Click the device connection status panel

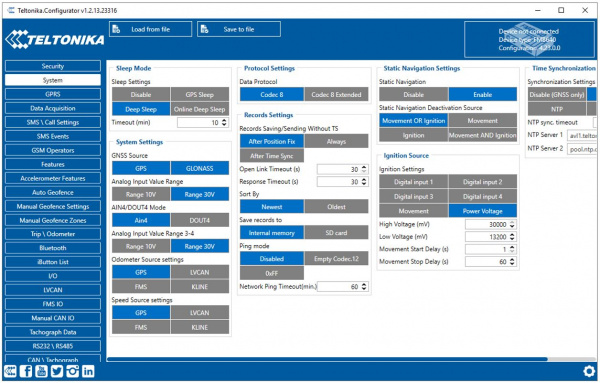pyautogui.click(x=529, y=39)
